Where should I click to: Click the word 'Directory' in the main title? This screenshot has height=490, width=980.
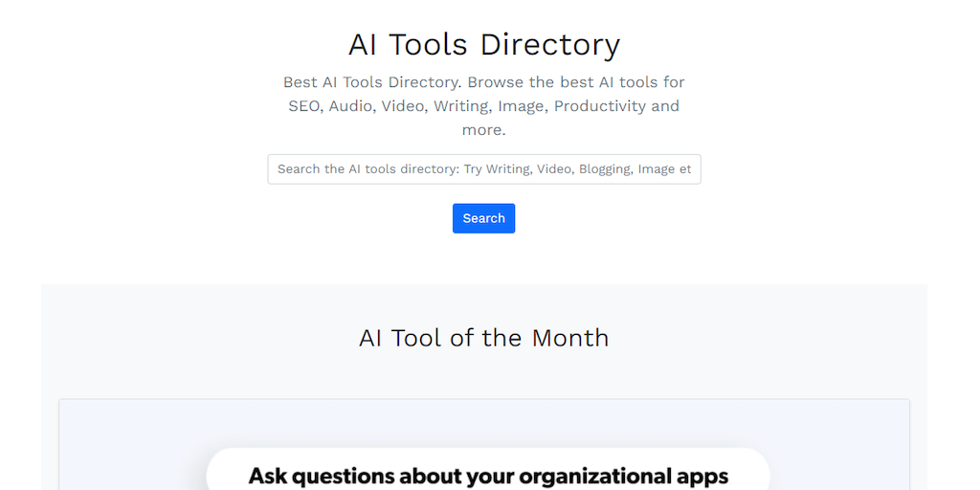(x=549, y=45)
